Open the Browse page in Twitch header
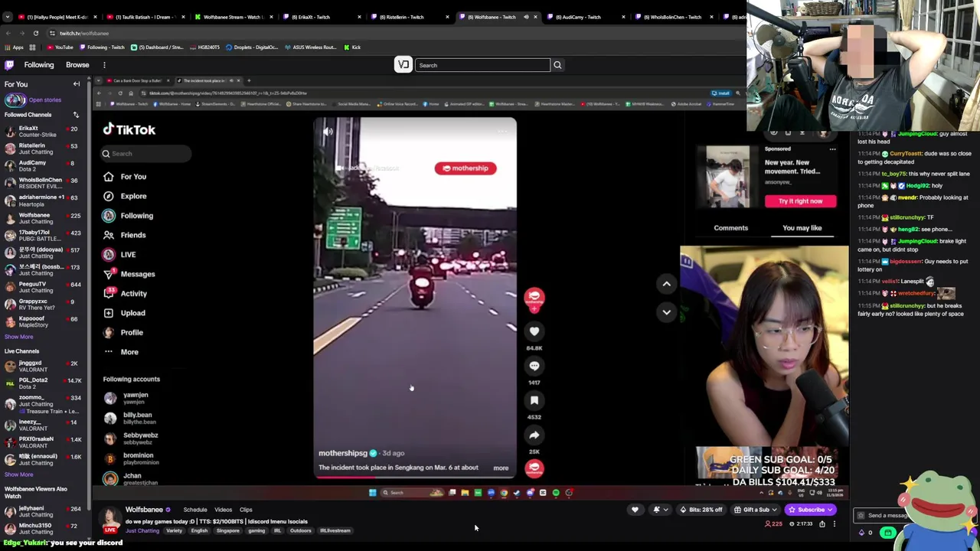The width and height of the screenshot is (980, 551). pyautogui.click(x=77, y=65)
